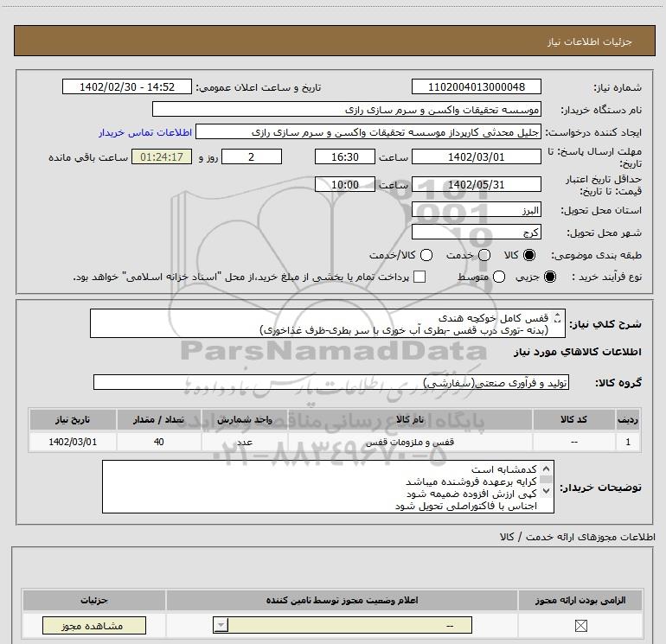The image size is (666, 644).
Task: Click the واحد شمارش column header
Action: tap(245, 419)
